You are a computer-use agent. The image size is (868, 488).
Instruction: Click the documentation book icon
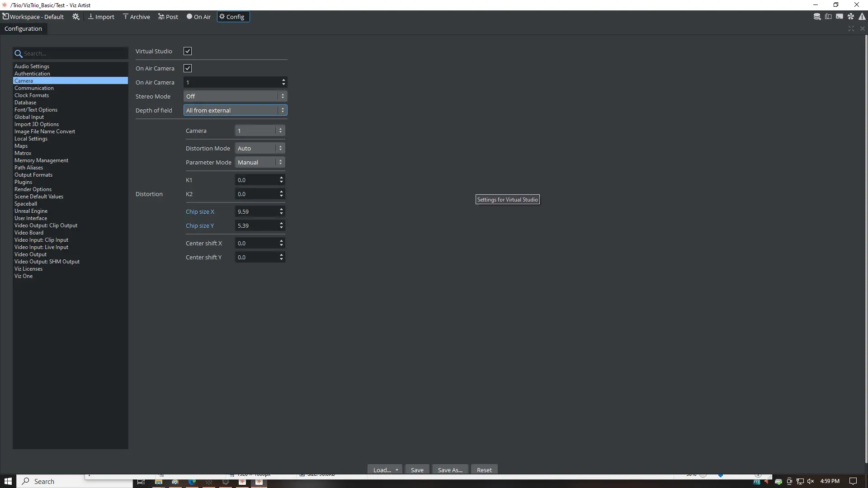click(x=828, y=17)
